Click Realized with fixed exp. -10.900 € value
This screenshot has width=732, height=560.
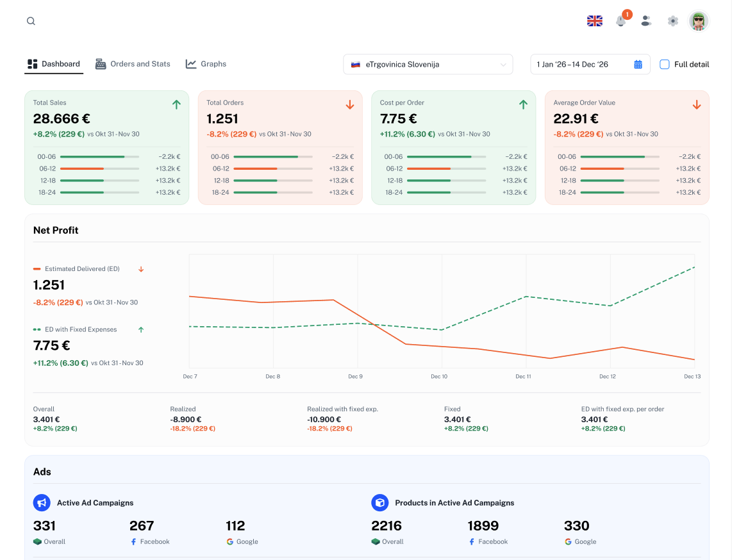[324, 420]
